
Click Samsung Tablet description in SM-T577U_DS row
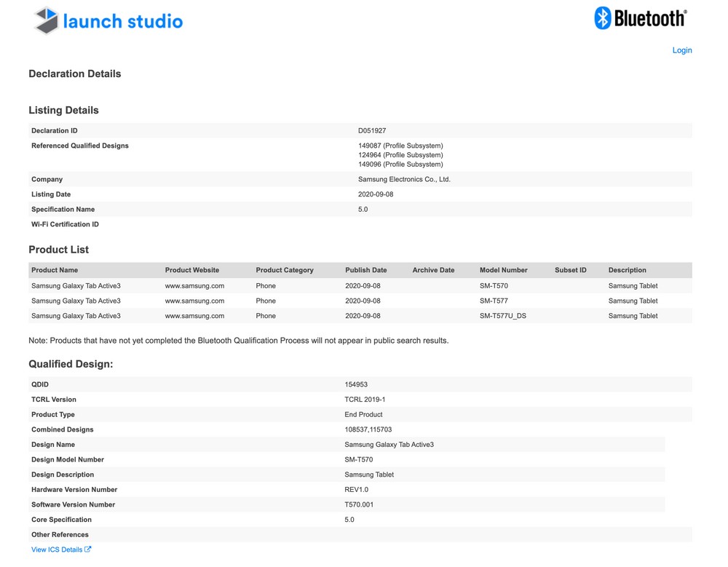coord(633,316)
